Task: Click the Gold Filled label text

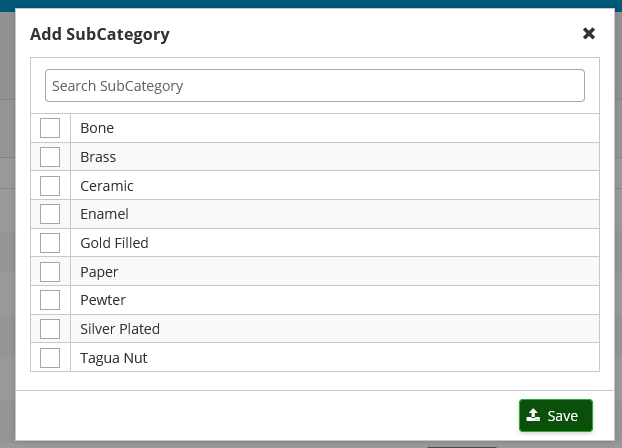Action: click(114, 243)
